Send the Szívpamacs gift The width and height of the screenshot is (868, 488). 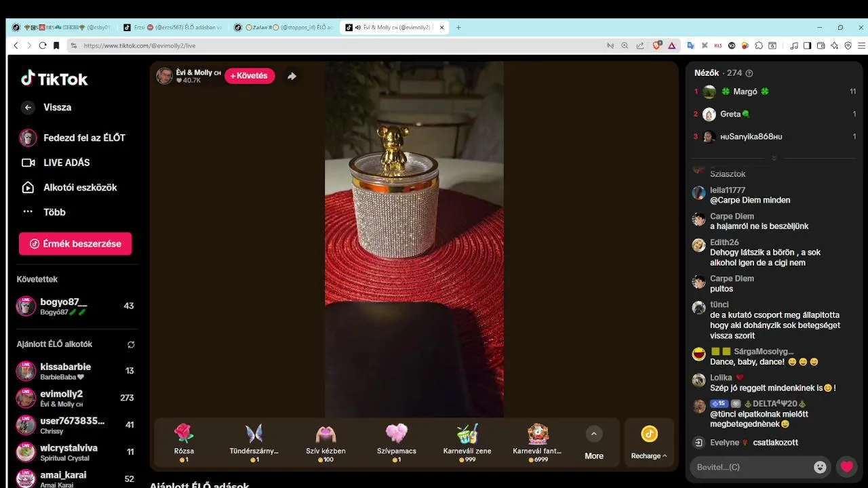(x=397, y=442)
